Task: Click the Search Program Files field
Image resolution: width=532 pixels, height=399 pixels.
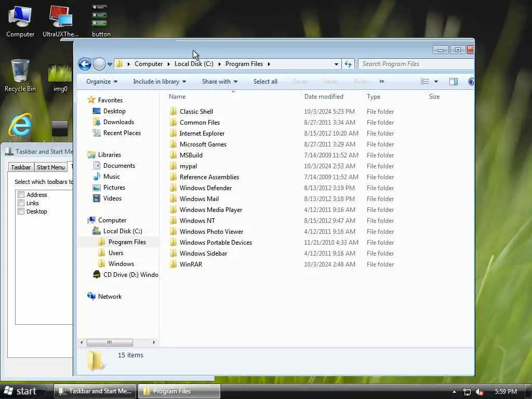Action: 416,64
